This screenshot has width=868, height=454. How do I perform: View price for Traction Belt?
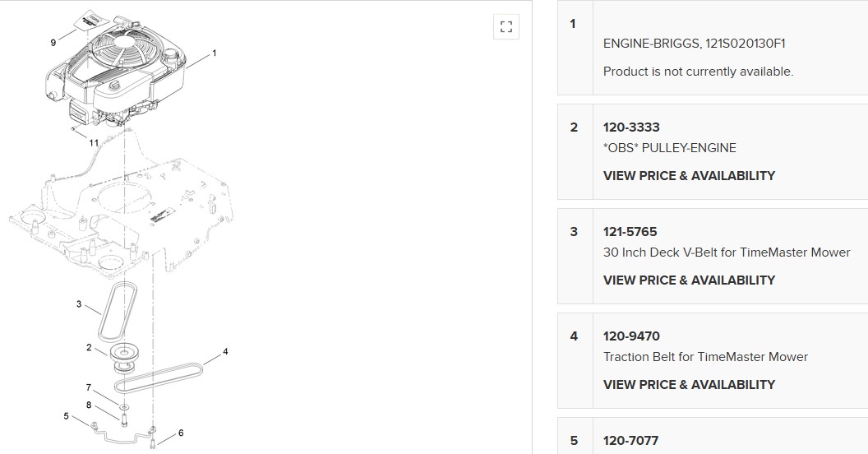tap(689, 384)
